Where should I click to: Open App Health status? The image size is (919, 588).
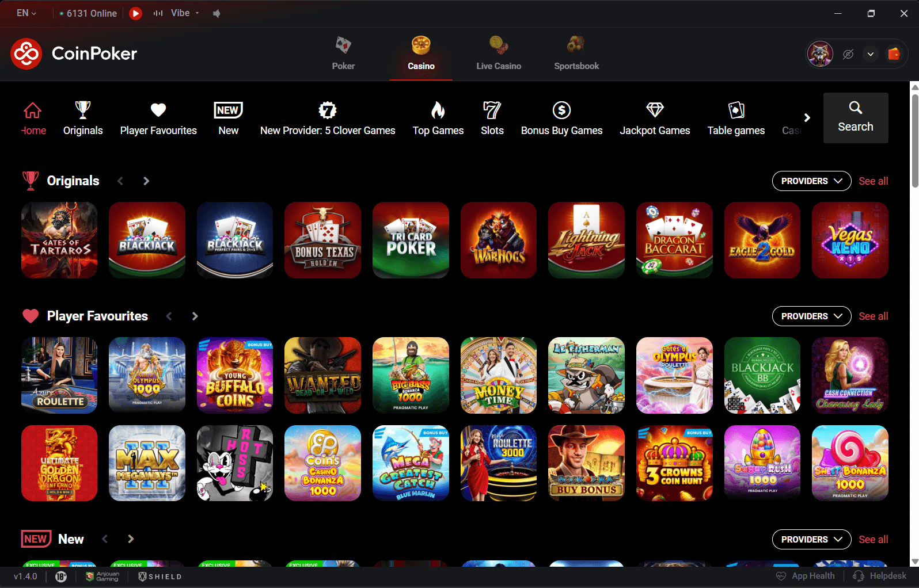806,576
